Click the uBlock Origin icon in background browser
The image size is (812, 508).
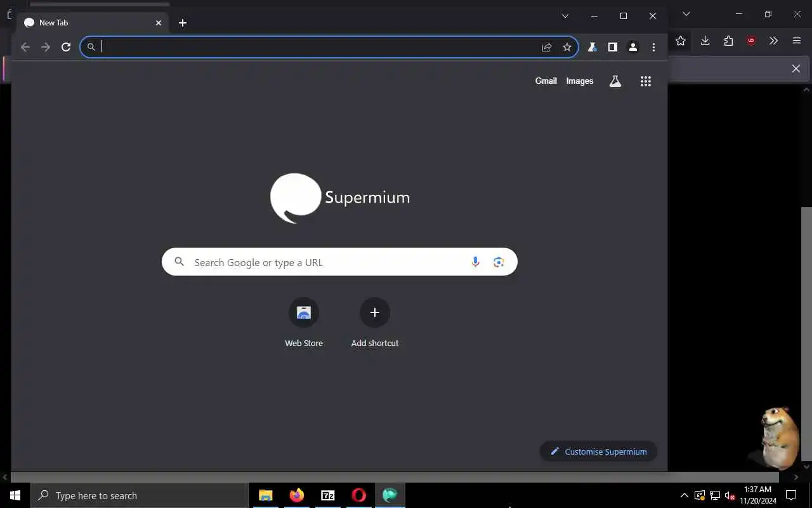[751, 41]
